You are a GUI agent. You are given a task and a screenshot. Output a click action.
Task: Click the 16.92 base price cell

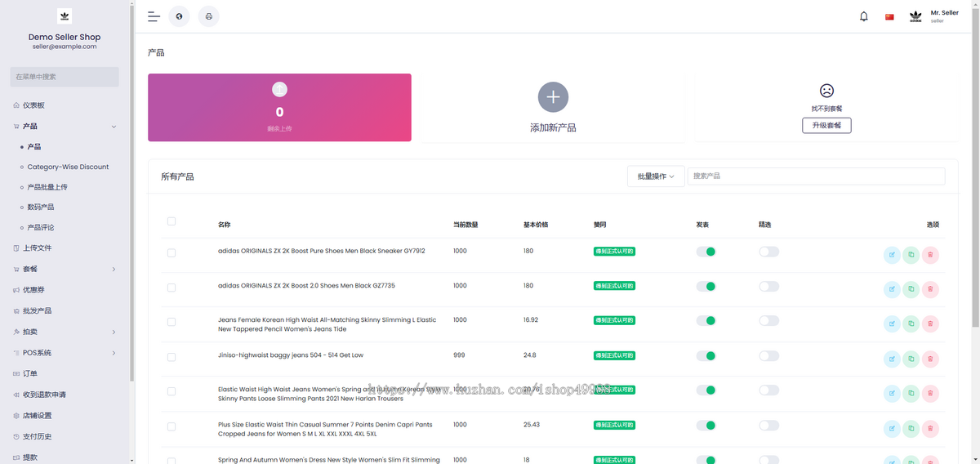point(531,320)
